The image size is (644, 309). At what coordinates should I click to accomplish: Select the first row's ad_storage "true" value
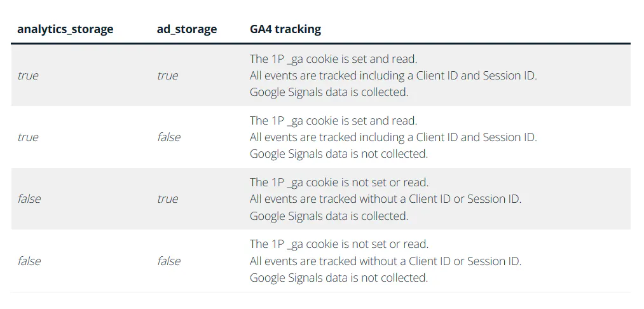coord(167,76)
